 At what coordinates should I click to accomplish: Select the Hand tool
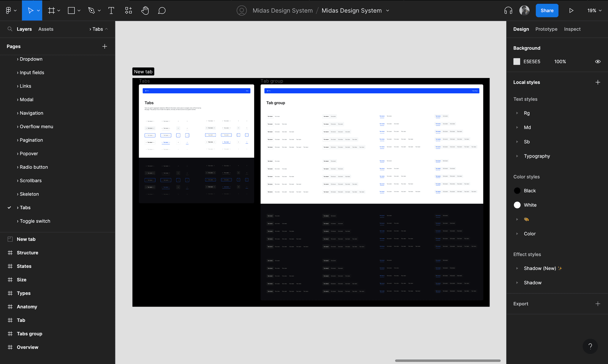tap(145, 11)
